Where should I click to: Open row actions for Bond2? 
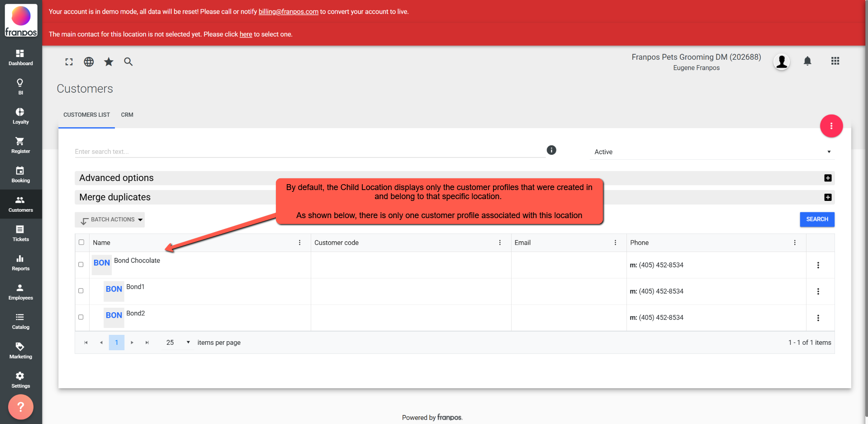[x=818, y=318]
